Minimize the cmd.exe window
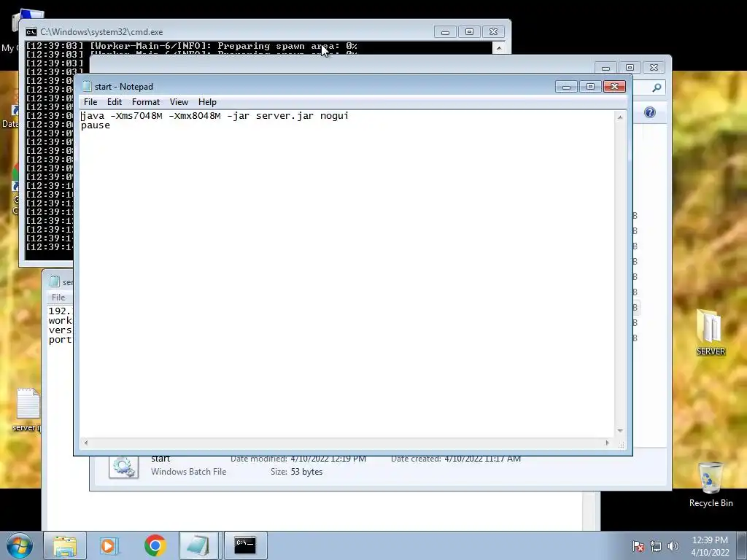 pos(445,32)
